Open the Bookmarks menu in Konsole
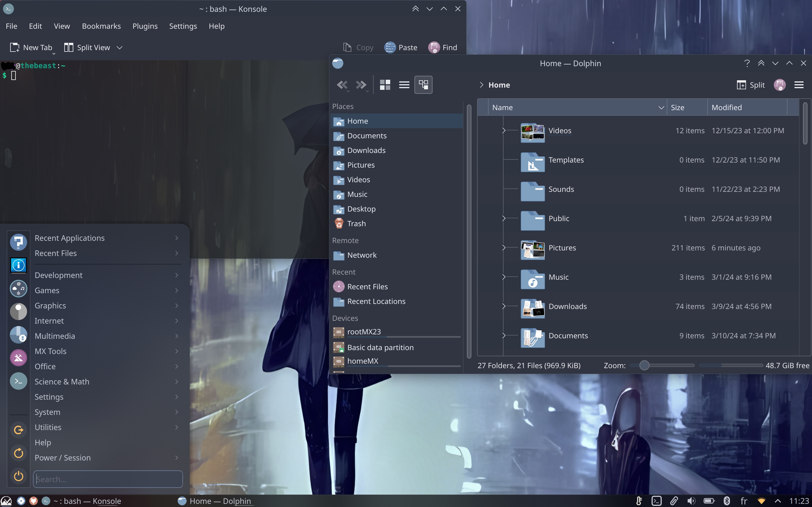Screen dimensions: 812x507 pos(101,26)
